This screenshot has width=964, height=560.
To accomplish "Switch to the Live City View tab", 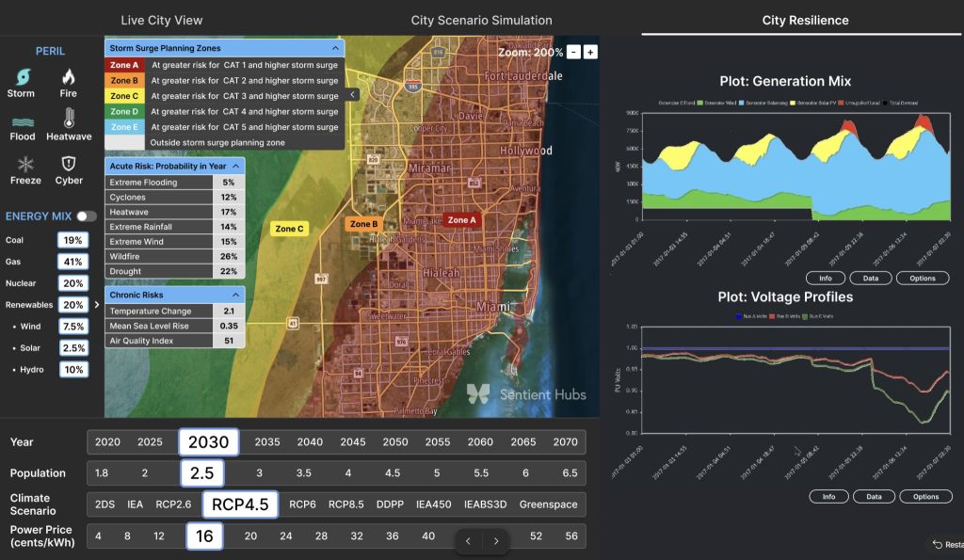I will (162, 21).
